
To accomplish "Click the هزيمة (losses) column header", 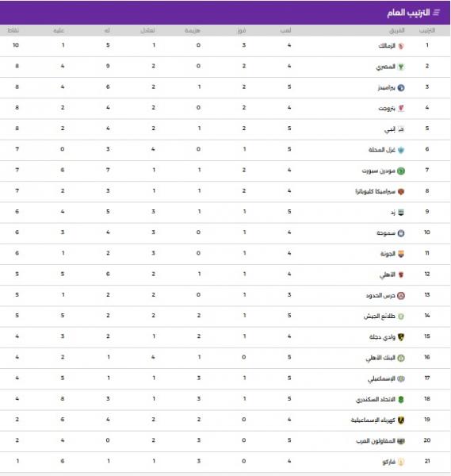I will point(193,30).
